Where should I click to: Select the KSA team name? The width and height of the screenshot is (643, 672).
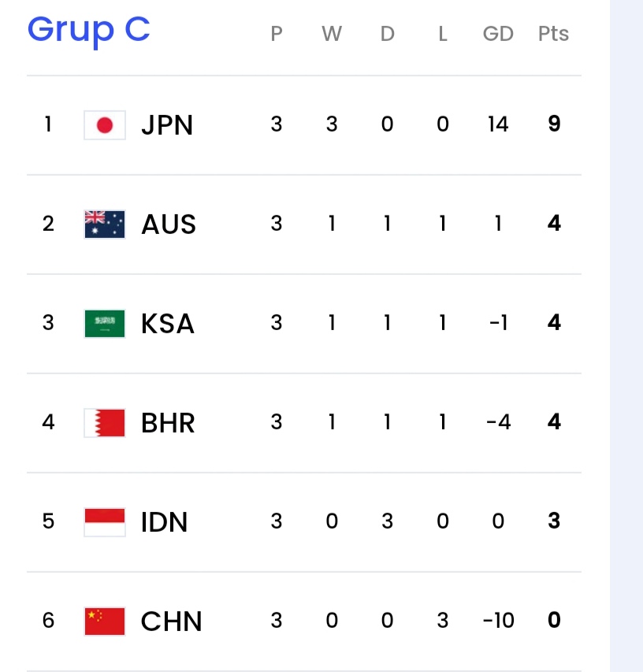pos(168,324)
